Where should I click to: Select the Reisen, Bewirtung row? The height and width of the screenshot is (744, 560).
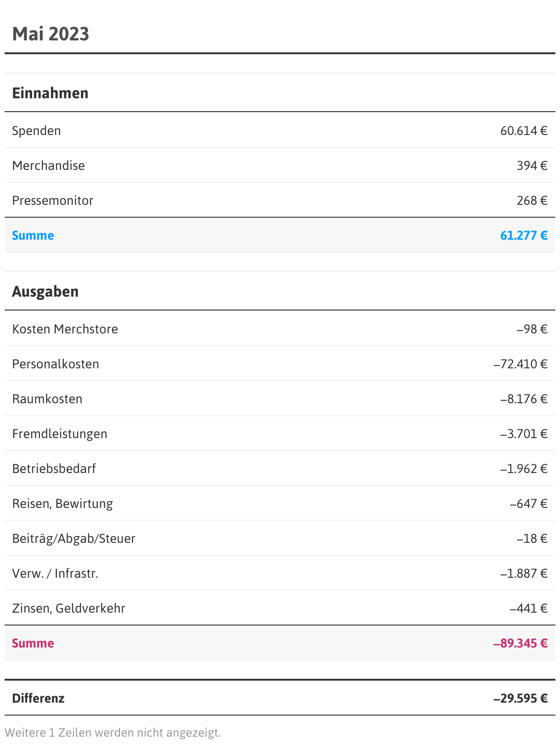tap(62, 504)
